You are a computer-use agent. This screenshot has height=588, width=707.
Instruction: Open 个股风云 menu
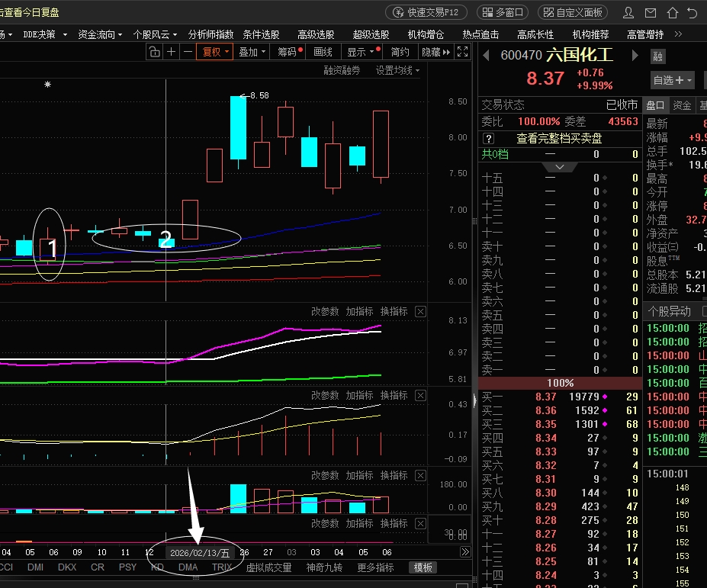[x=155, y=34]
